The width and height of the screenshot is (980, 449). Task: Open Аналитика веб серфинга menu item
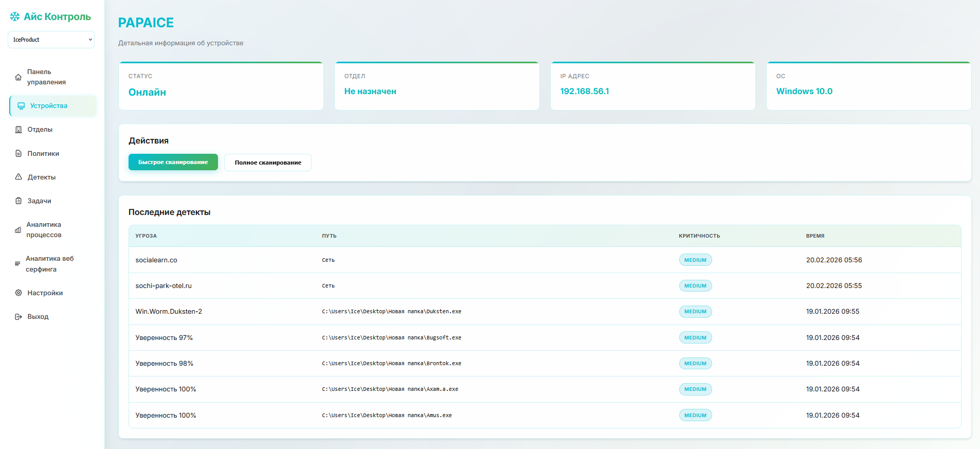pyautogui.click(x=50, y=264)
